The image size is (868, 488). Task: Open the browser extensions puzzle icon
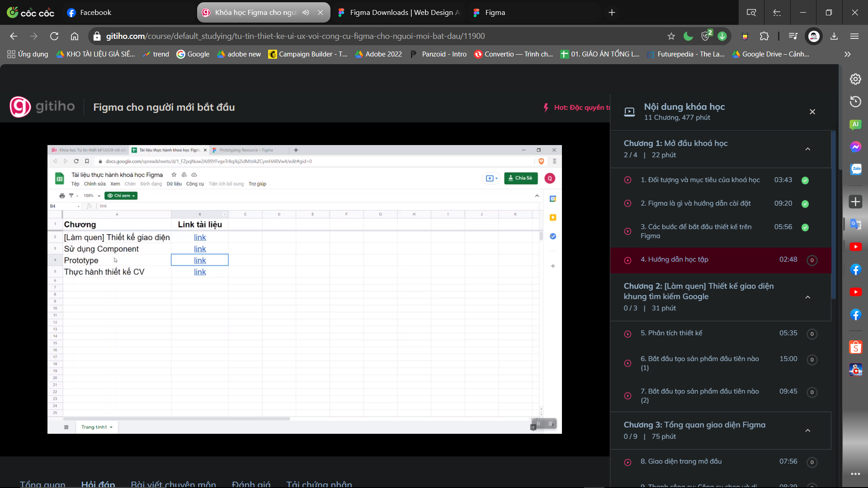(764, 36)
